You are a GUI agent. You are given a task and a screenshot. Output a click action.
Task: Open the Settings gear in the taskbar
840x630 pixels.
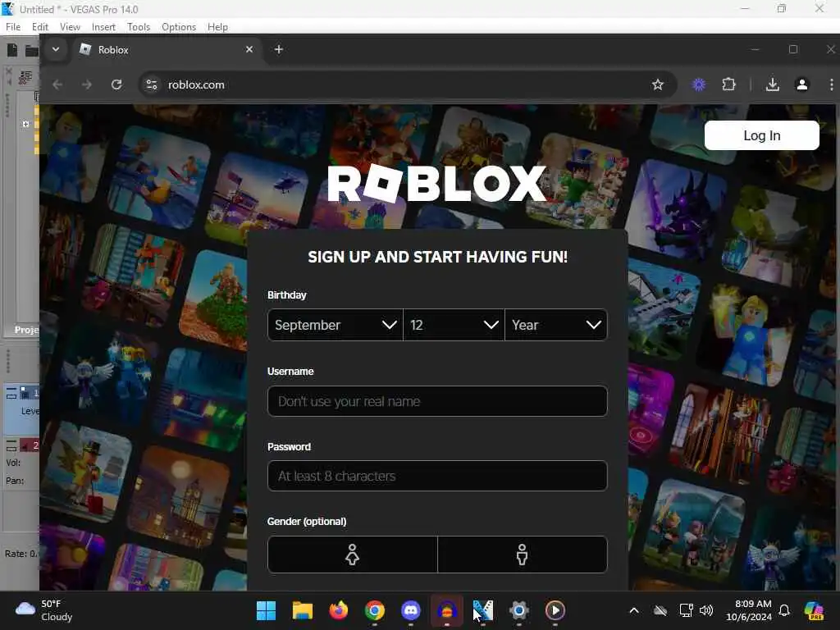tap(518, 610)
